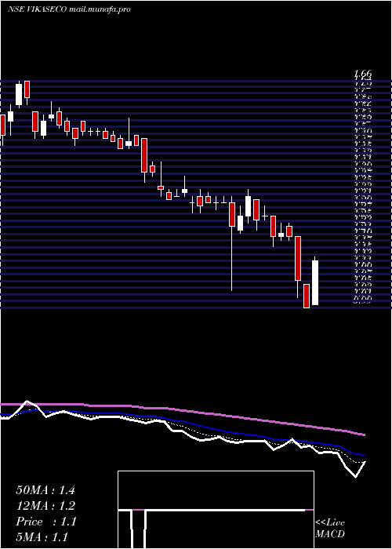Click the '12MA : 1.2' label
Viewport: 392px width, 549px height.
point(45,506)
